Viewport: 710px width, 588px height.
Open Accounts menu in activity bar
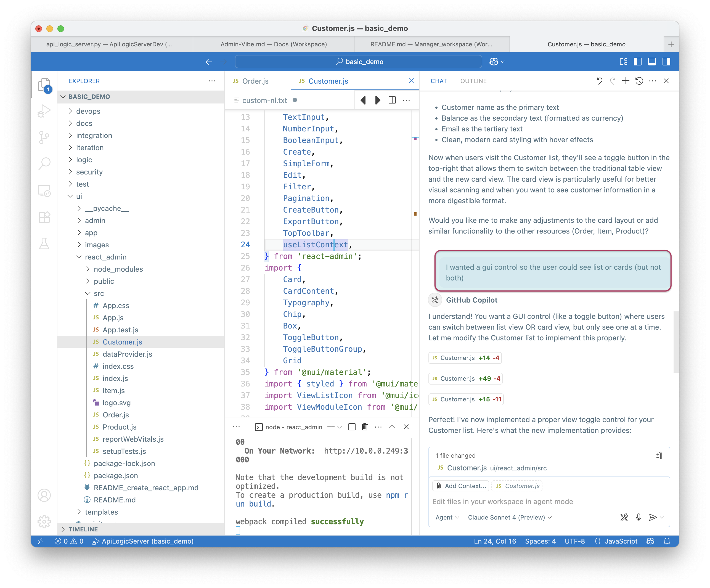tap(44, 495)
